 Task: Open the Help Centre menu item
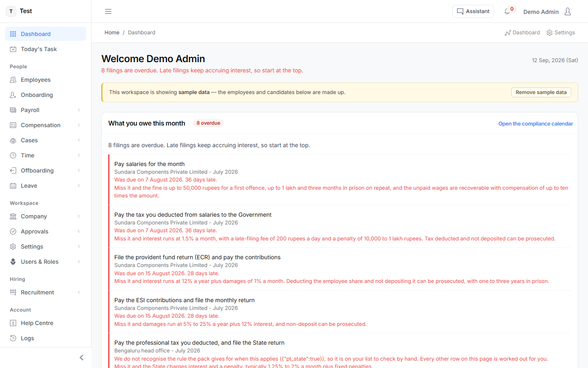(45, 323)
